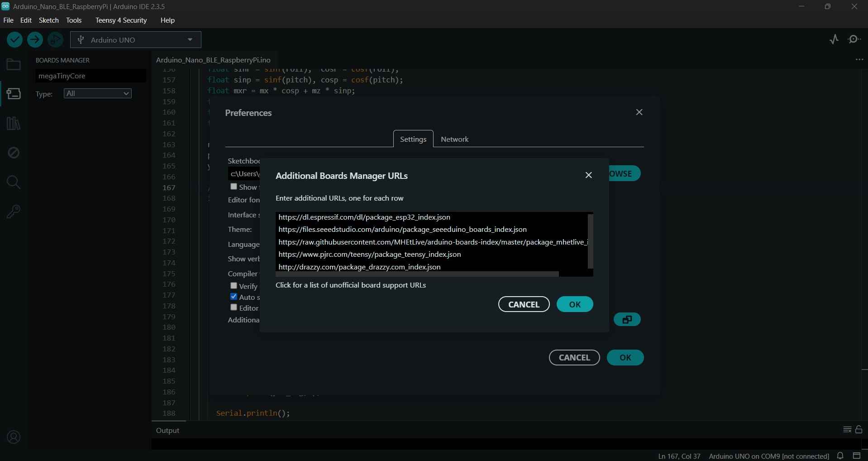Close the Additional Boards Manager URLs dialog
Screen dimensions: 868x461
tap(589, 175)
